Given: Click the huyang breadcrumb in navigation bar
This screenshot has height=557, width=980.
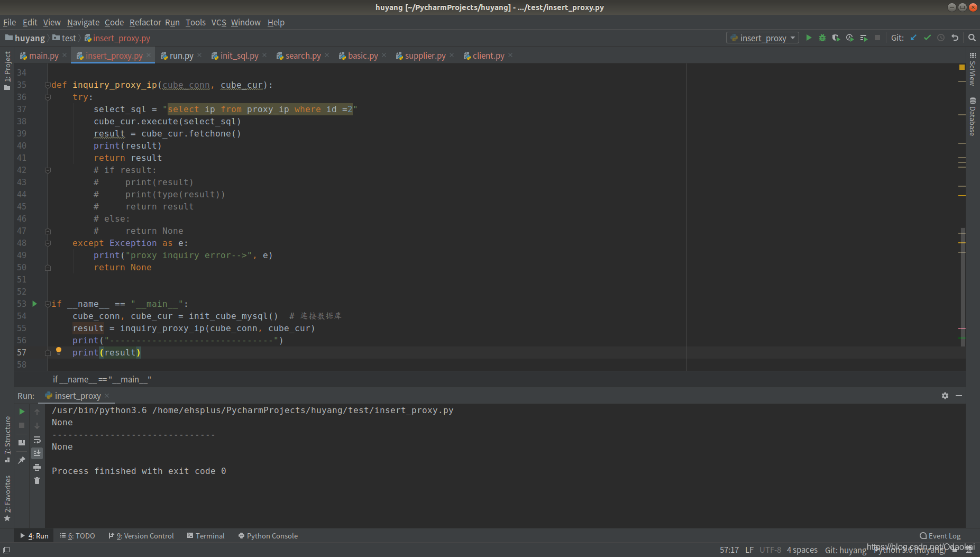Looking at the screenshot, I should tap(25, 38).
